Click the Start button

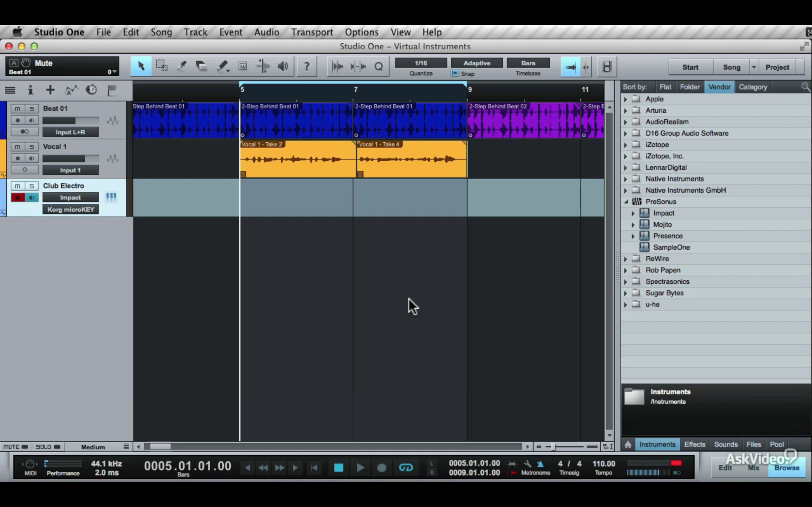[690, 67]
